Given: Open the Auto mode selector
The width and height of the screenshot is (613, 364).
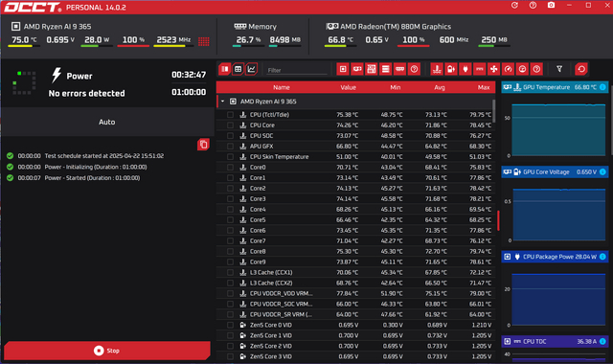Looking at the screenshot, I should (107, 122).
